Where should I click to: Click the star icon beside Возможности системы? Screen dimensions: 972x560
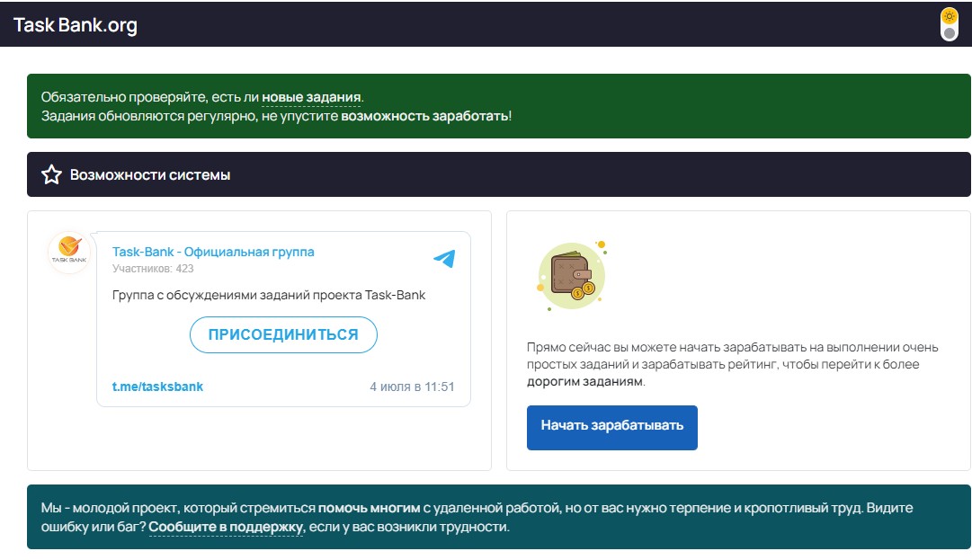click(x=51, y=174)
